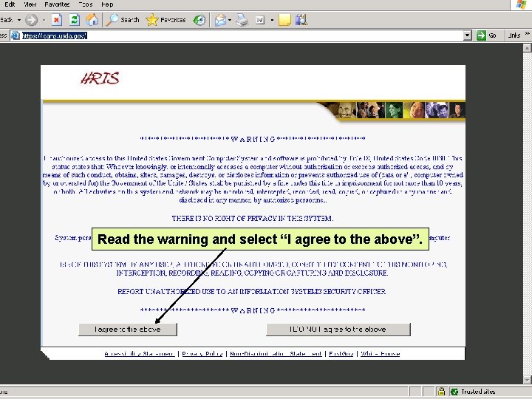532x399 pixels.
Task: Open the Favorites menu
Action: (57, 4)
